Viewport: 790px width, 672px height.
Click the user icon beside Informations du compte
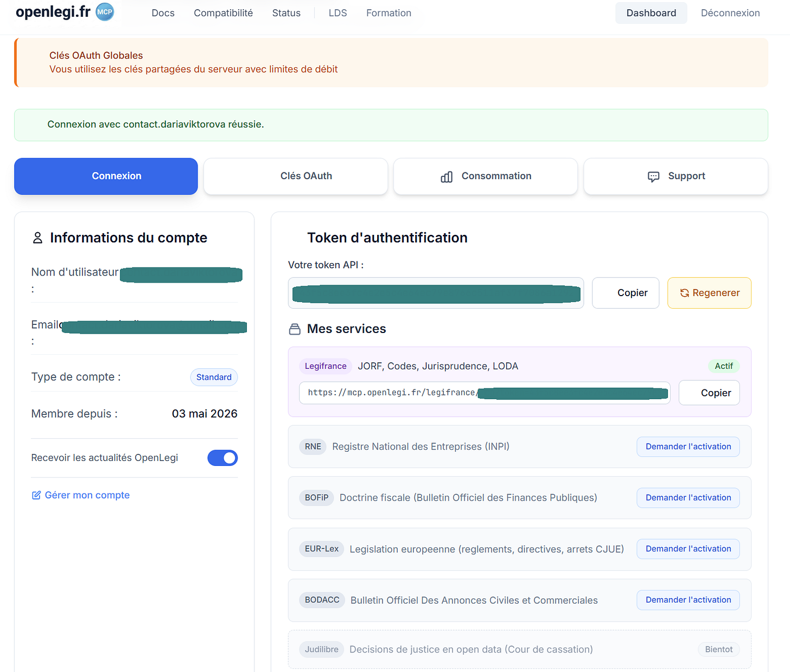37,238
